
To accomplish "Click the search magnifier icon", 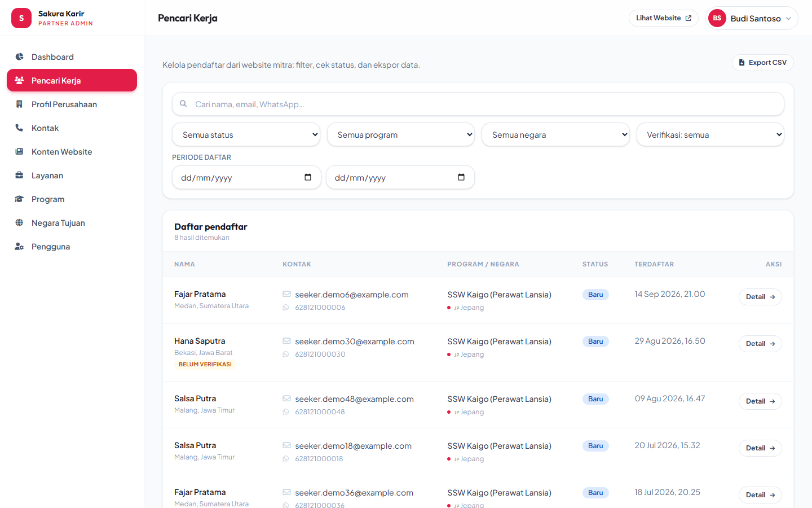I will point(183,104).
